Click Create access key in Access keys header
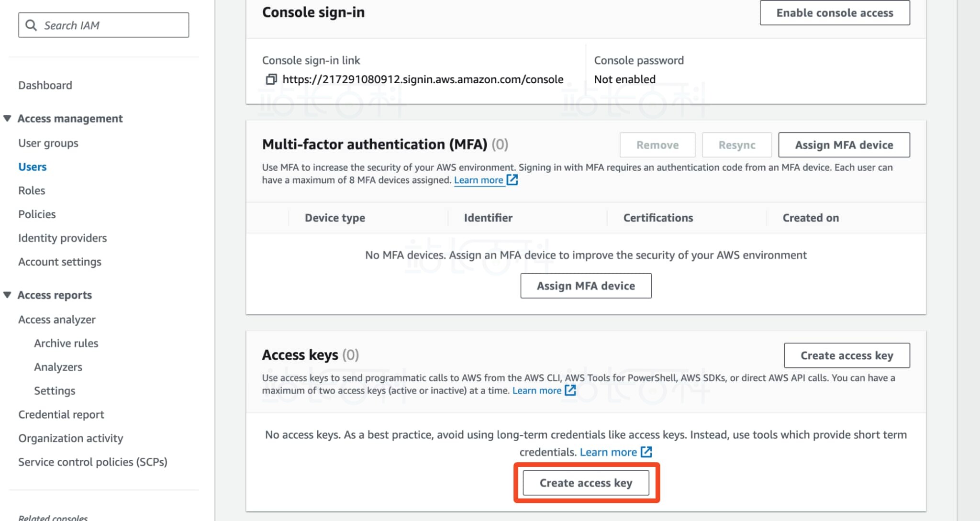 846,355
